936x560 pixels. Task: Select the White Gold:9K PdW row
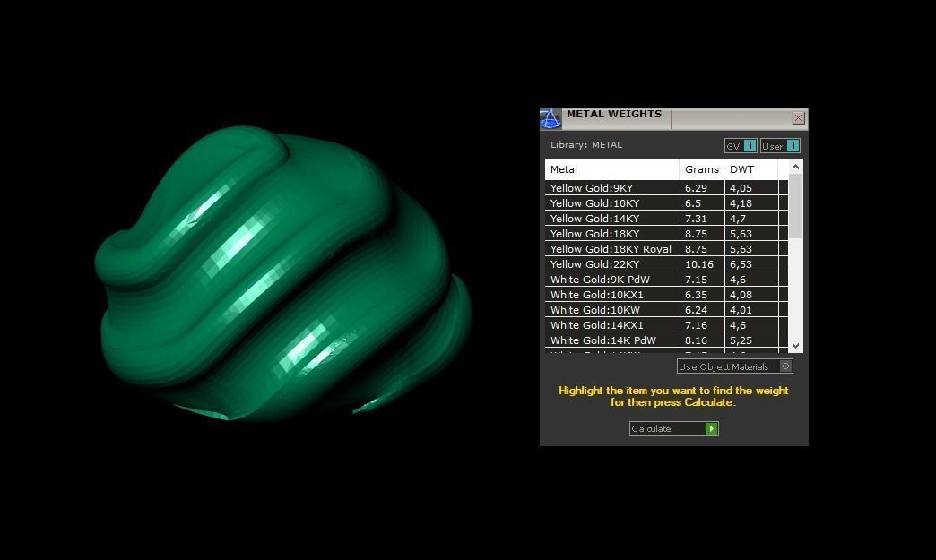coord(666,280)
